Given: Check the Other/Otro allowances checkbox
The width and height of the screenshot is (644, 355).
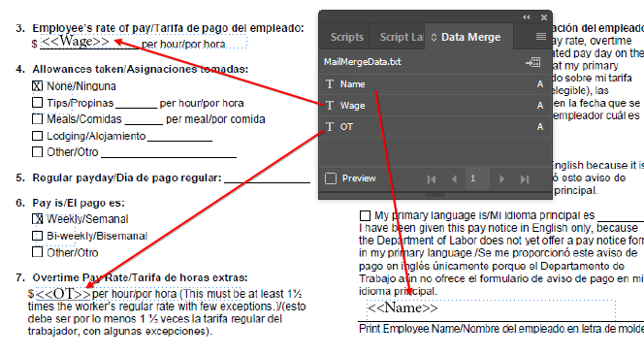Looking at the screenshot, I should [38, 152].
